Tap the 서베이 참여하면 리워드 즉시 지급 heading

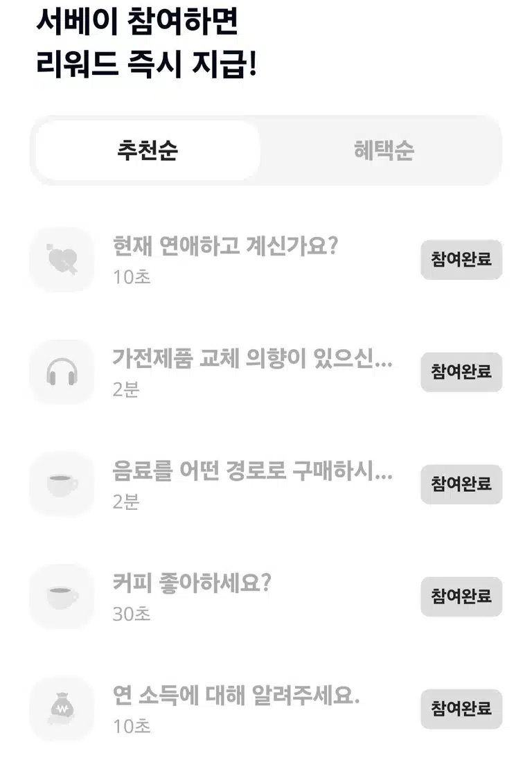tap(146, 43)
